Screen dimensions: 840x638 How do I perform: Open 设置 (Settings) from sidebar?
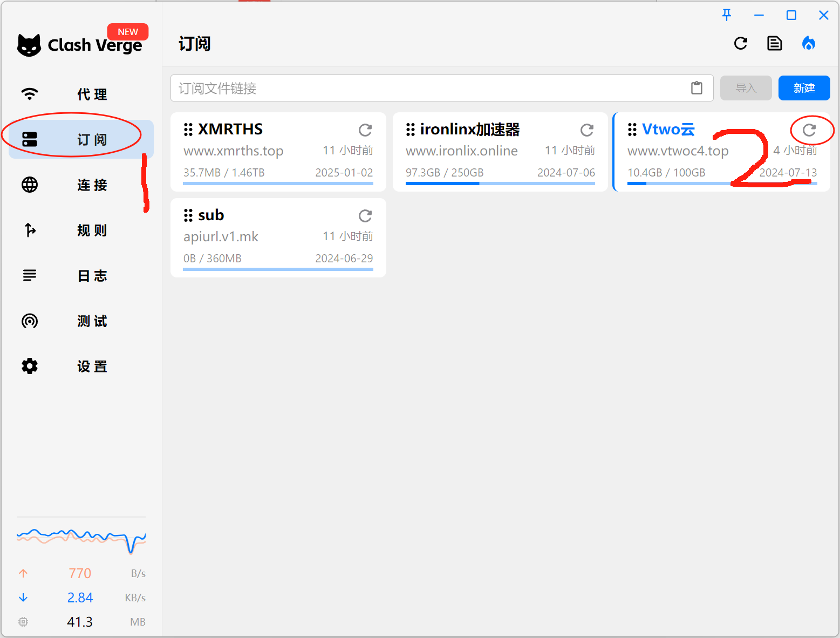81,366
